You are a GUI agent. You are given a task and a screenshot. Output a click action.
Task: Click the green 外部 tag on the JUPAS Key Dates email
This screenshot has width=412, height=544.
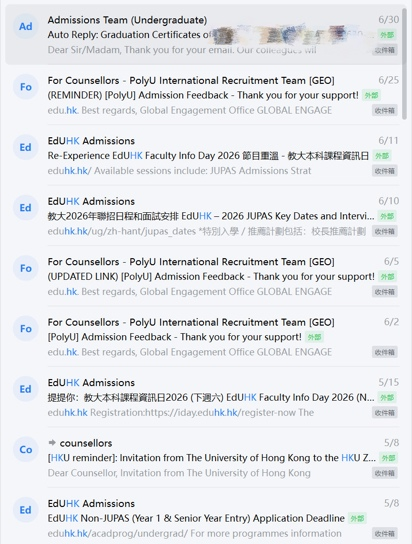387,216
